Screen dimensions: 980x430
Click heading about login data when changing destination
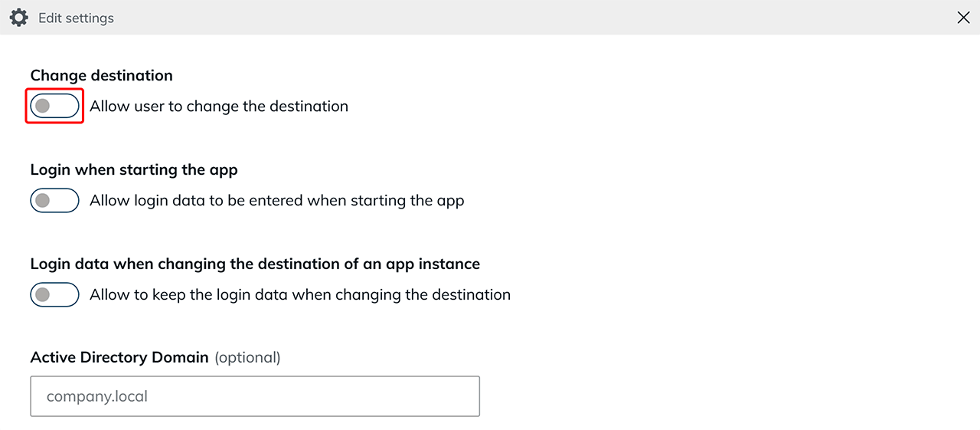[x=255, y=264]
